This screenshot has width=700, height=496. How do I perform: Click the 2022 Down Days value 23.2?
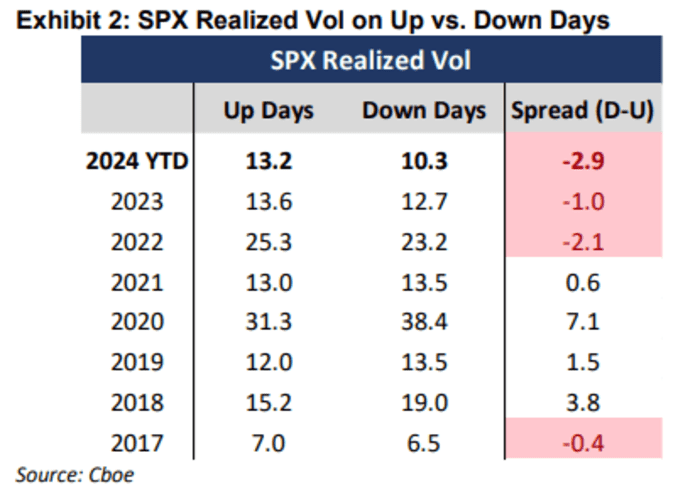pyautogui.click(x=424, y=240)
